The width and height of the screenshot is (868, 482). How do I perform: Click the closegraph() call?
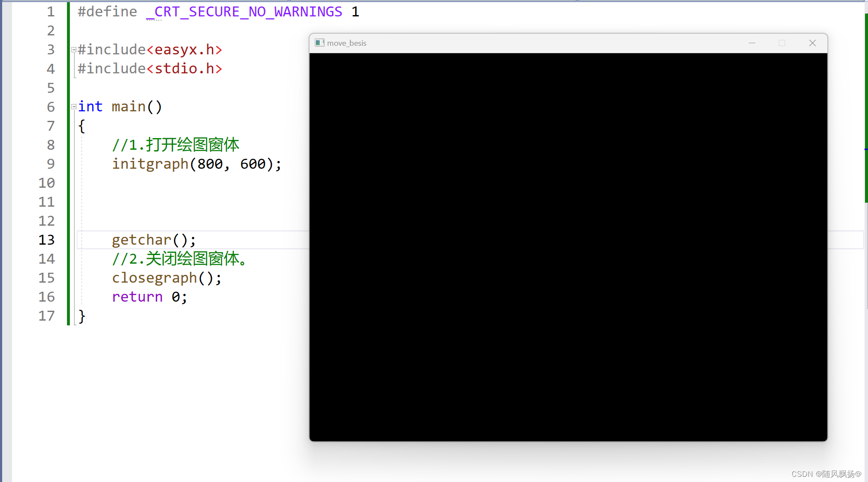tap(167, 278)
